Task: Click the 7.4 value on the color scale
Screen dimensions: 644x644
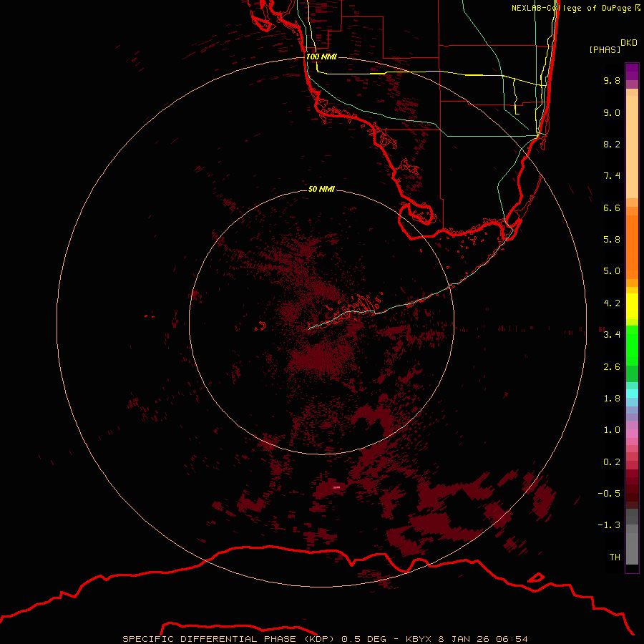Action: click(x=612, y=176)
